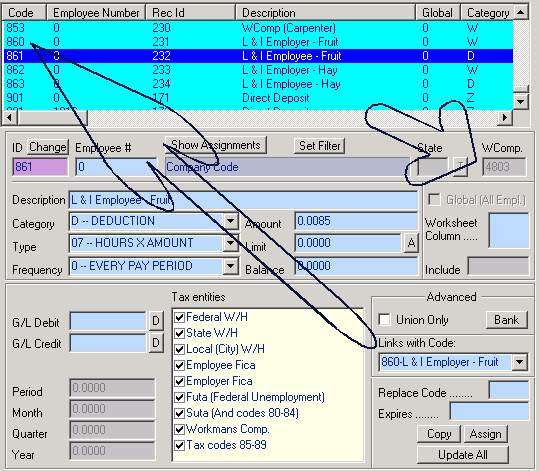The height and width of the screenshot is (471, 539).
Task: Click the horizontal scroll left arrow
Action: point(10,118)
